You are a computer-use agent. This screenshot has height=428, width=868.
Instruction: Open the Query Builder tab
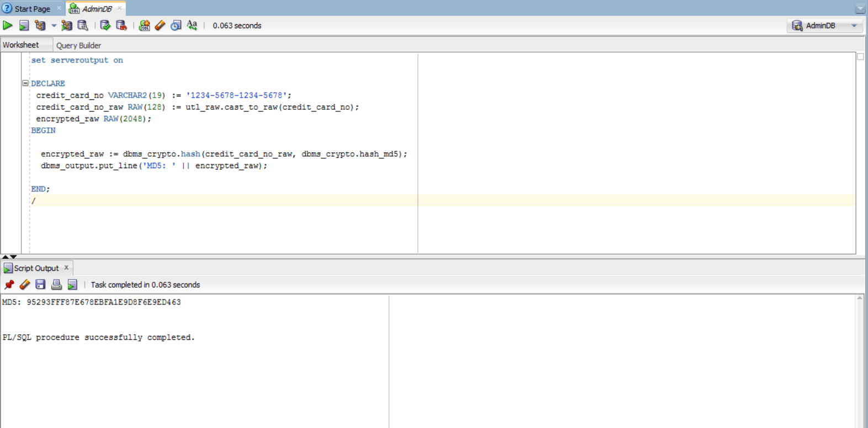coord(78,45)
